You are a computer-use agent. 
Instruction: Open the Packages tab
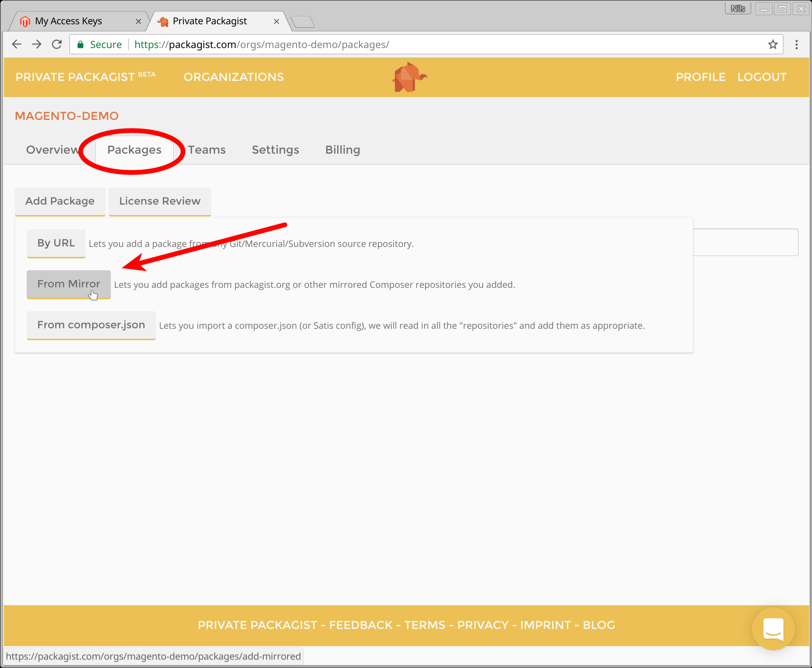point(134,150)
